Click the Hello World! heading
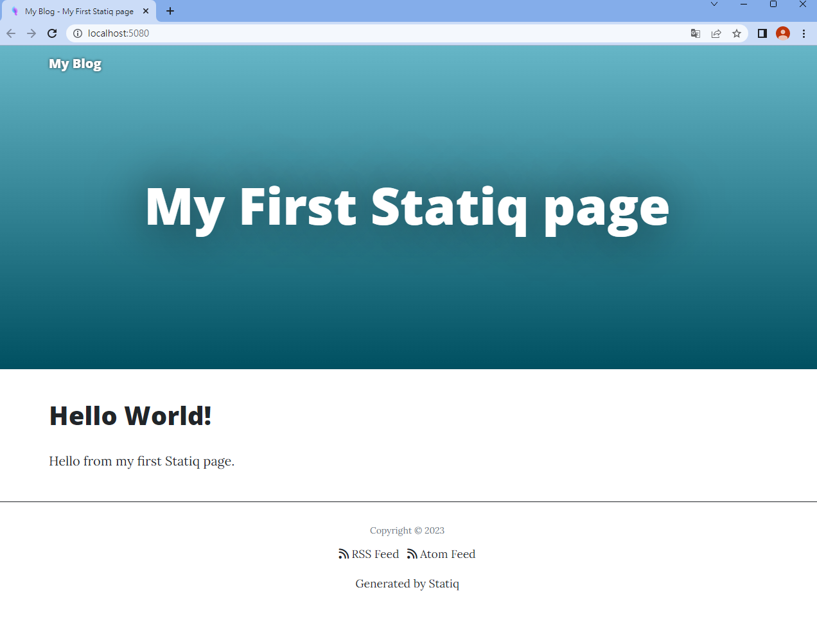Screen dimensions: 817x644 (130, 416)
